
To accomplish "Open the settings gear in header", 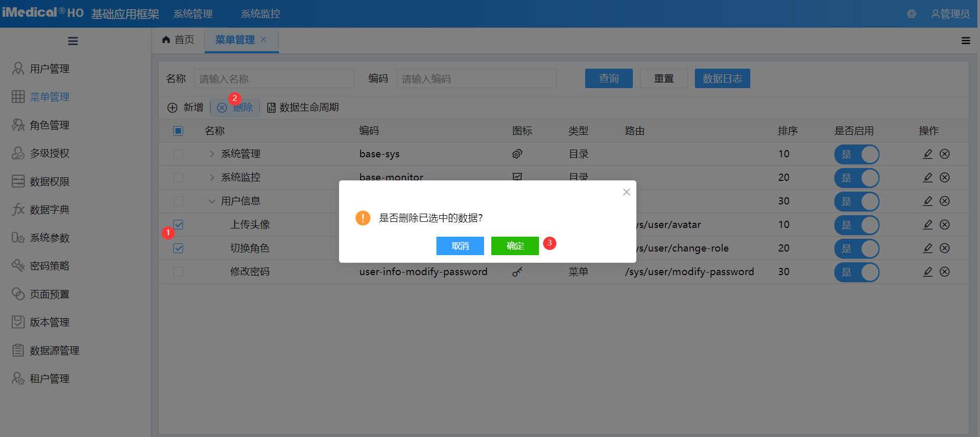I will (911, 14).
